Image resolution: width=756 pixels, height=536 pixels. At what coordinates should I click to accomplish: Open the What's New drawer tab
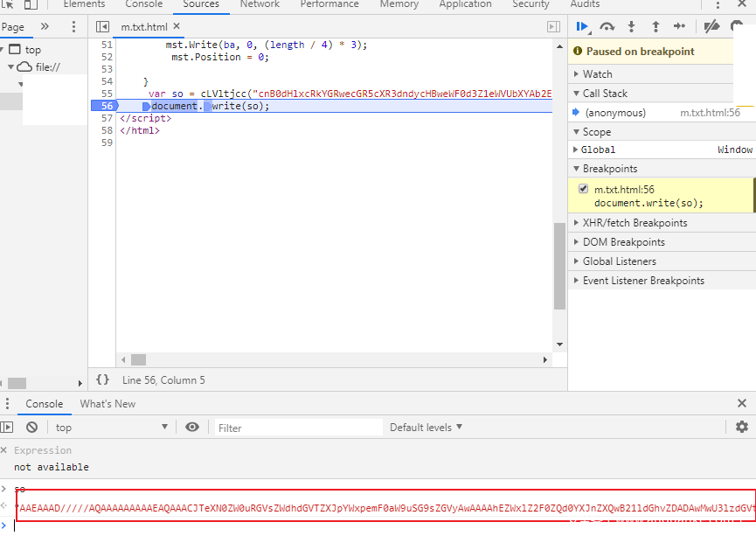[108, 404]
